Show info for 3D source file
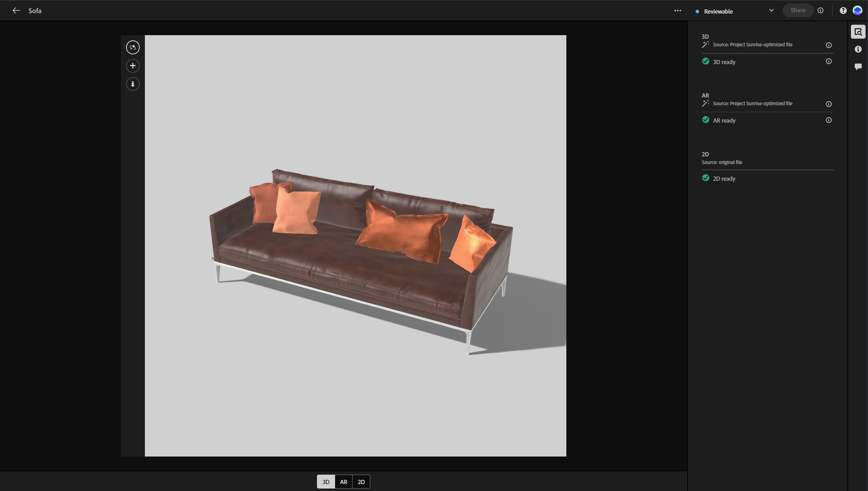Viewport: 868px width, 491px height. click(x=829, y=45)
